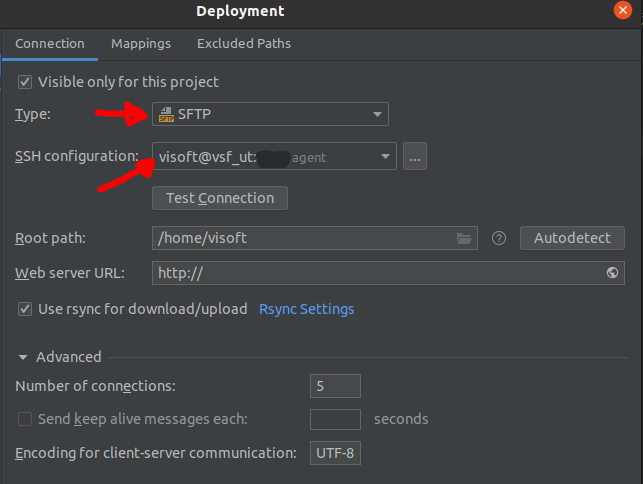Image resolution: width=643 pixels, height=484 pixels.
Task: Close the Deployment dialog
Action: coord(623,11)
